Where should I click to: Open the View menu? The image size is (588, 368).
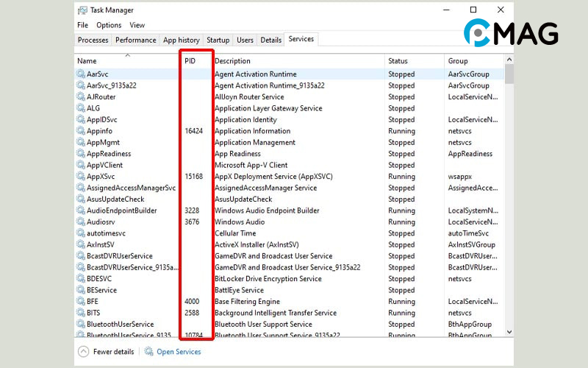(137, 25)
